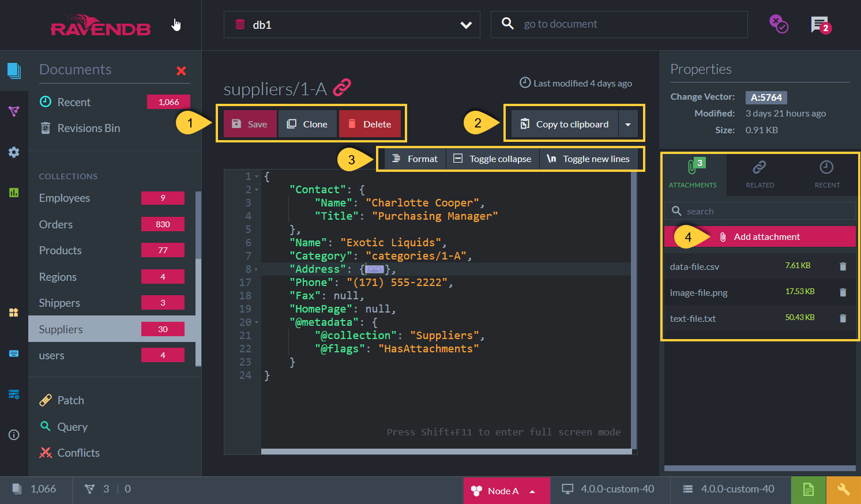Screen dimensions: 861x504
Task: Copy document ID link icon next to suppliers/1-A
Action: click(x=342, y=87)
